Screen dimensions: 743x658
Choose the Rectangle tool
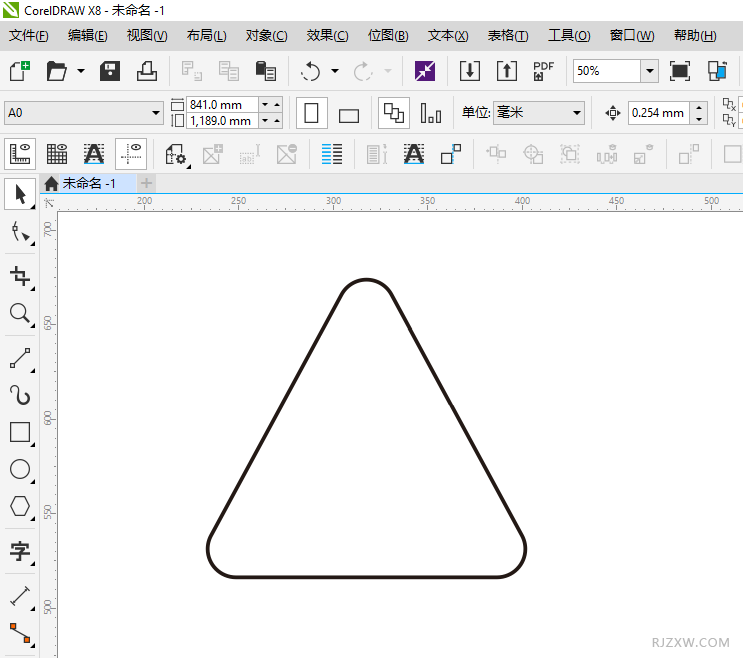20,432
